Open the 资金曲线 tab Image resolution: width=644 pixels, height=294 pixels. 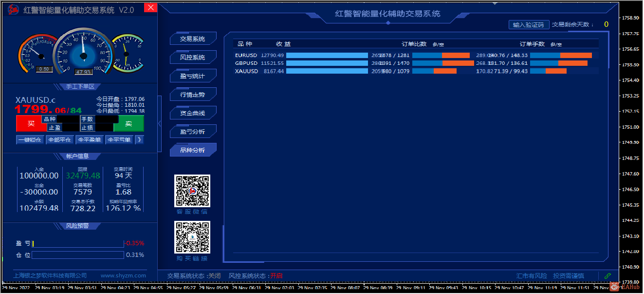193,113
